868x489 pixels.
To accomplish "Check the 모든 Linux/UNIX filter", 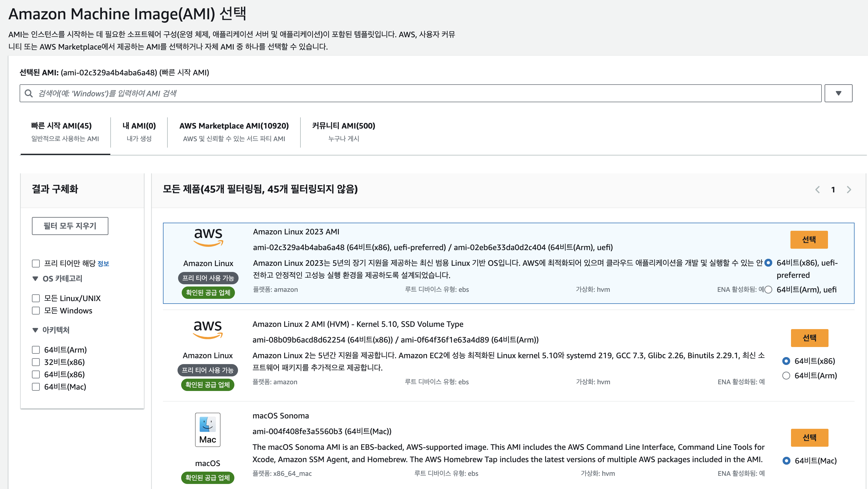I will [x=36, y=298].
